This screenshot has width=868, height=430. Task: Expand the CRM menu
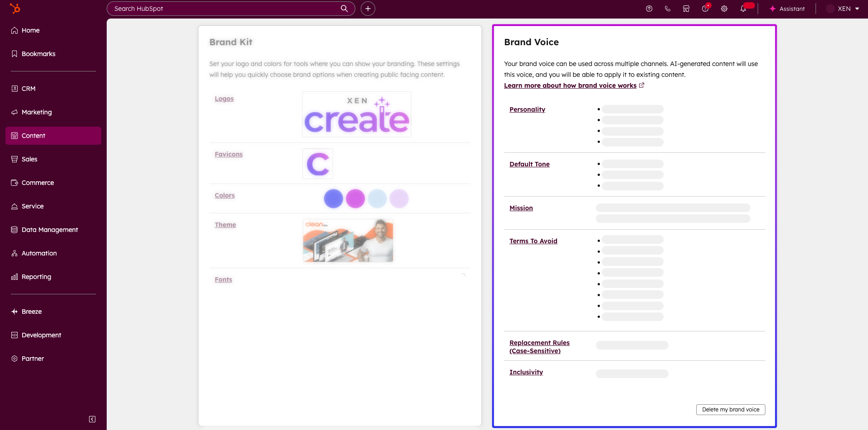[28, 89]
